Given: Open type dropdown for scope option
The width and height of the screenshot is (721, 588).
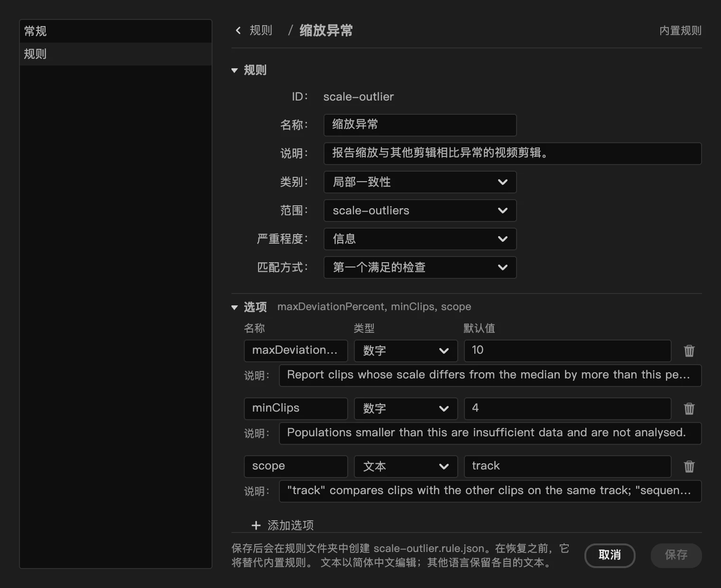Looking at the screenshot, I should click(406, 467).
